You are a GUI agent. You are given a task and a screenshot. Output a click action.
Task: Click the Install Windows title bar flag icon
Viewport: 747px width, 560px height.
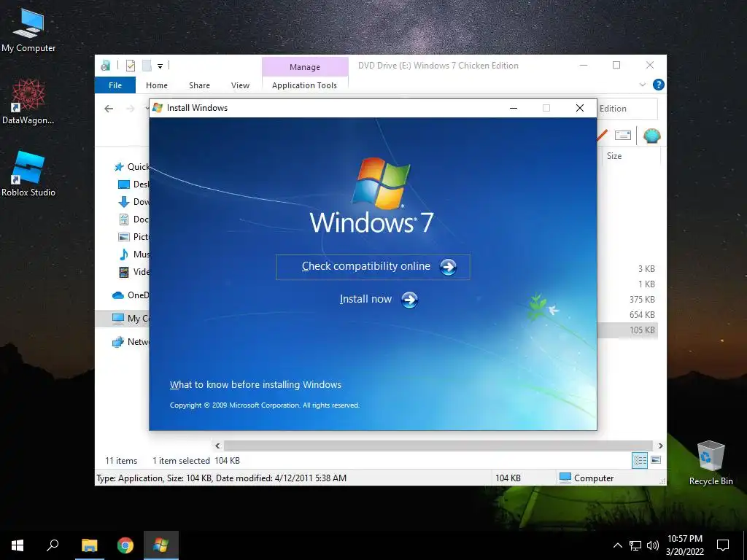(158, 108)
